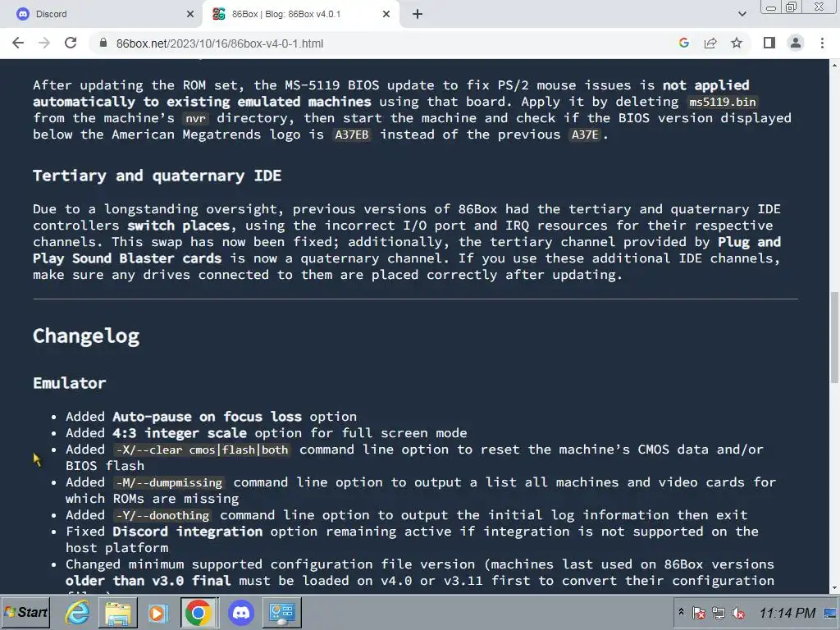
Task: Click the A37E version code
Action: pyautogui.click(x=584, y=135)
